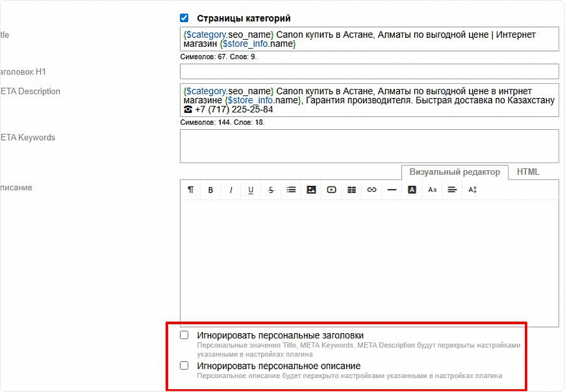Viewport: 565px width, 392px height.
Task: Insert a horizontal line in editor
Action: (x=392, y=190)
